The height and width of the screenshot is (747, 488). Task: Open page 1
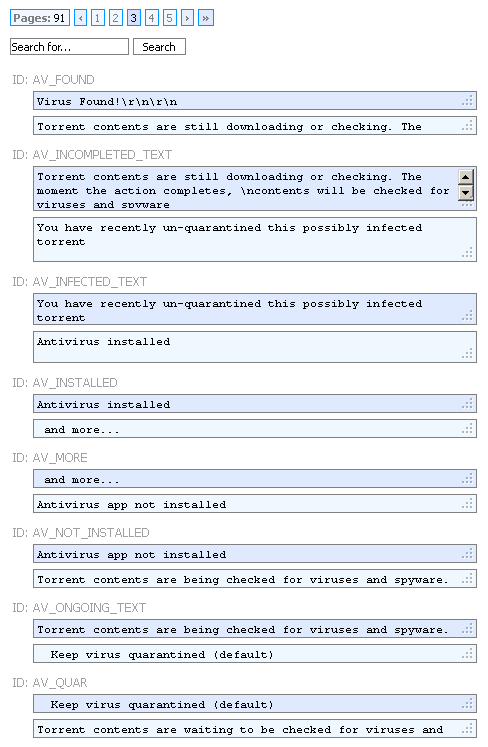[x=98, y=18]
